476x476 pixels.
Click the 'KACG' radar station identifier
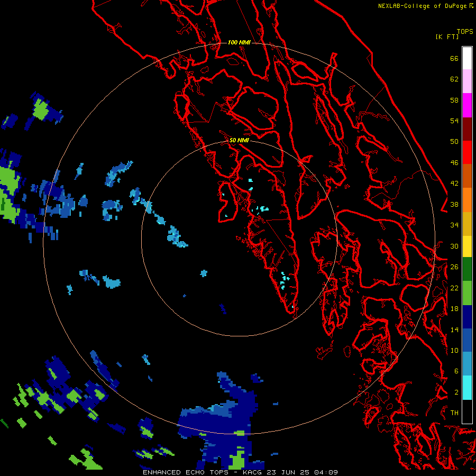(253, 472)
